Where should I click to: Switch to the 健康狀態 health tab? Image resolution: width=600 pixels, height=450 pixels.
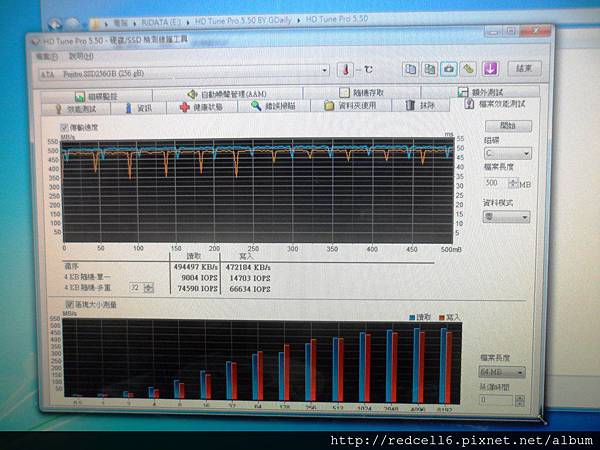(202, 108)
